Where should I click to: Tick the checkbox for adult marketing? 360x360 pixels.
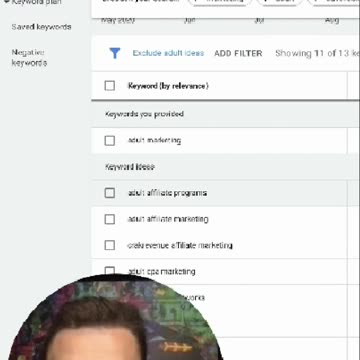point(110,140)
